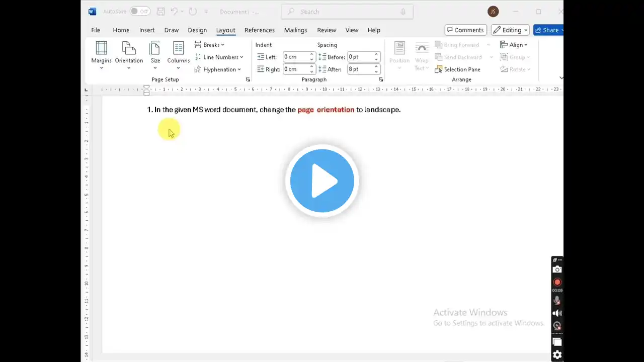
Task: Switch to the Draw tab
Action: click(x=172, y=30)
